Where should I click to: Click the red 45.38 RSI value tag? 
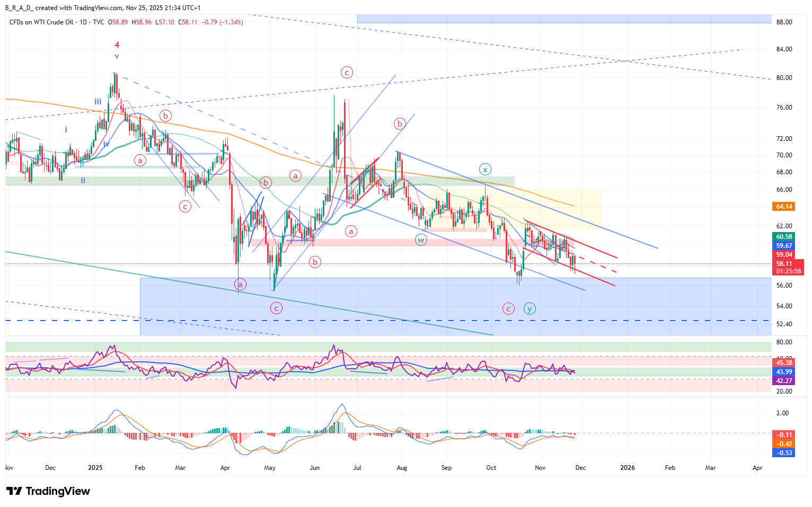pyautogui.click(x=784, y=363)
